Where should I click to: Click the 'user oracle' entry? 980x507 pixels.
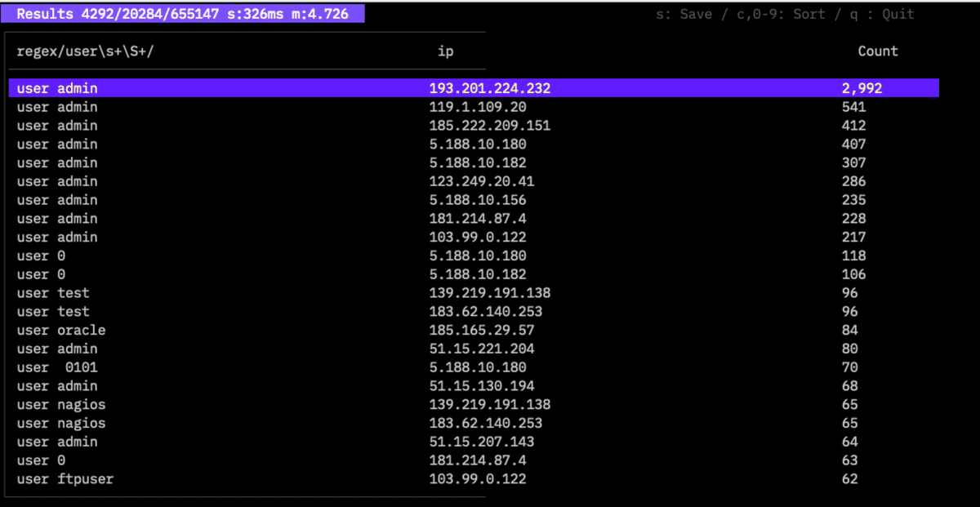(61, 331)
